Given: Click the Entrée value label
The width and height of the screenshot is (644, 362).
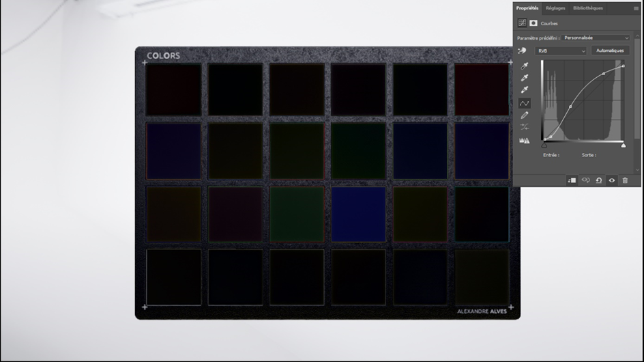Looking at the screenshot, I should click(551, 155).
